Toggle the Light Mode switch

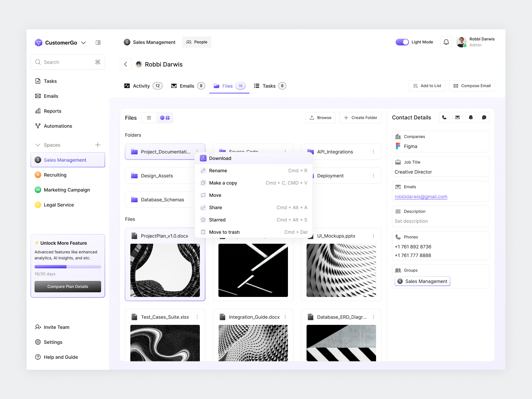coord(402,42)
